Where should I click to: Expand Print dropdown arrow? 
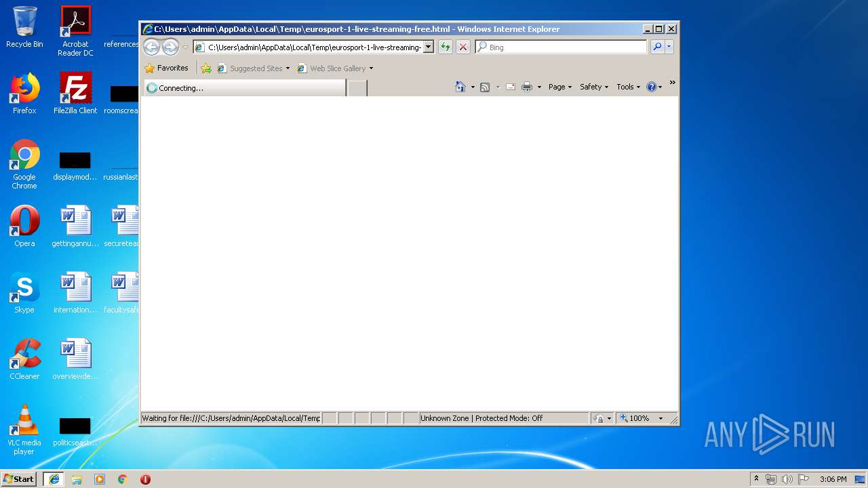point(539,87)
